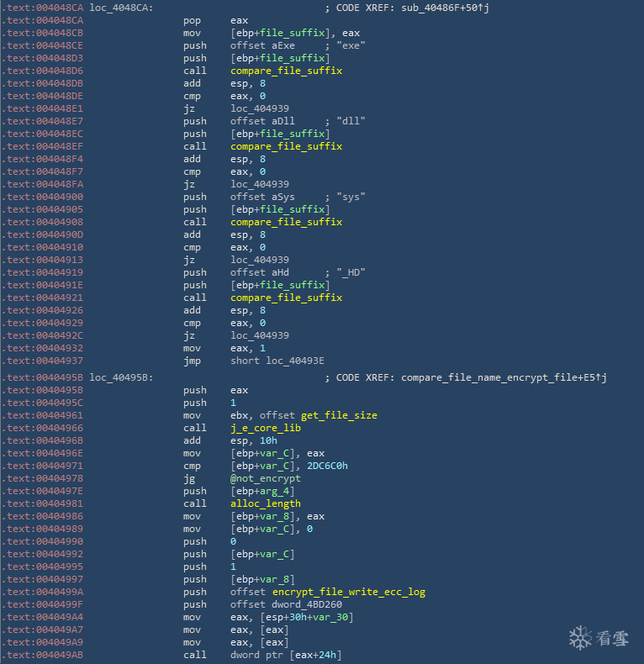The image size is (644, 664).
Task: Click the [ebp+file_suffix] push at 004048D3
Action: point(280,58)
